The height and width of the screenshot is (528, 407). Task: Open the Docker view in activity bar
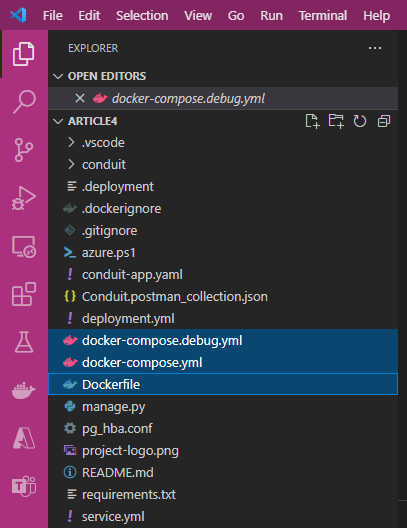[x=24, y=390]
